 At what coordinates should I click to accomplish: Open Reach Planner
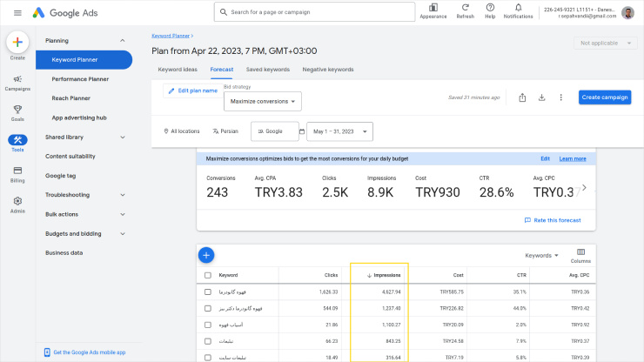(x=71, y=98)
